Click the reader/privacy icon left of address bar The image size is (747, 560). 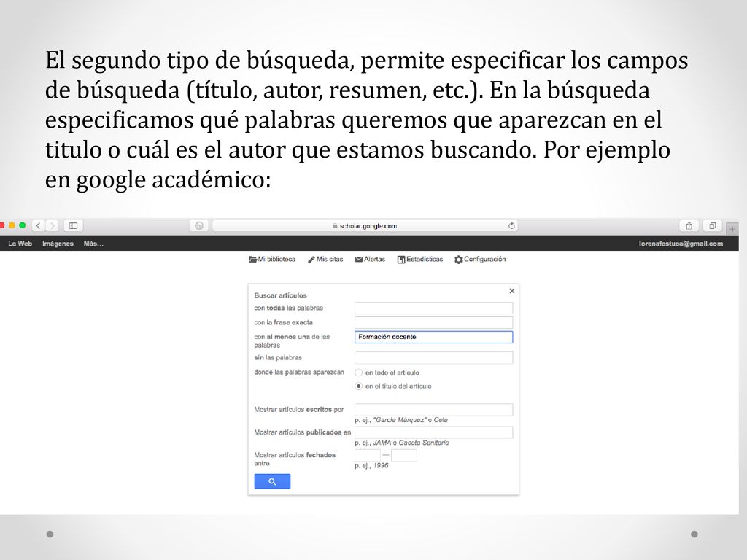click(x=199, y=226)
